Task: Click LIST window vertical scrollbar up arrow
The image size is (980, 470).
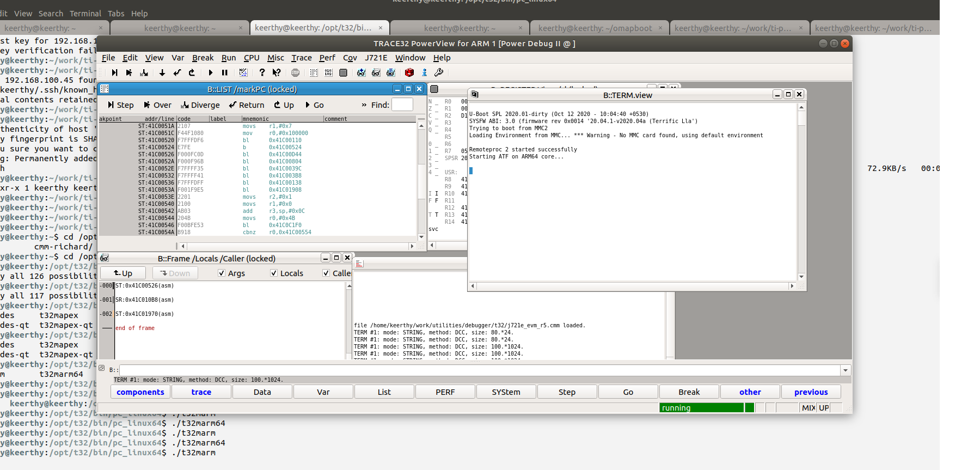Action: (421, 126)
